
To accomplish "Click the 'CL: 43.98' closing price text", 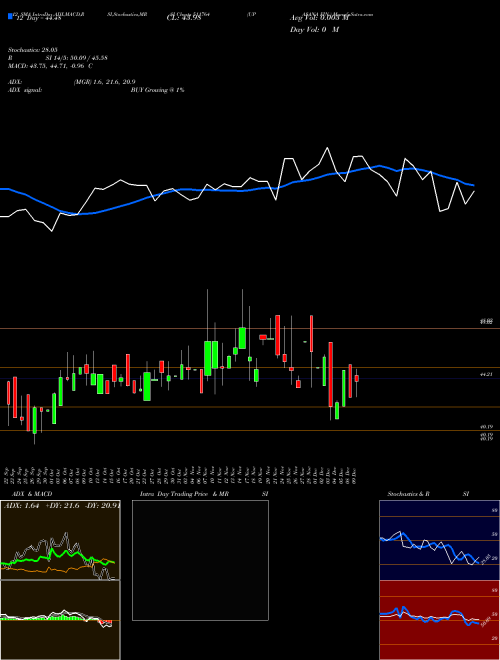I will (184, 18).
